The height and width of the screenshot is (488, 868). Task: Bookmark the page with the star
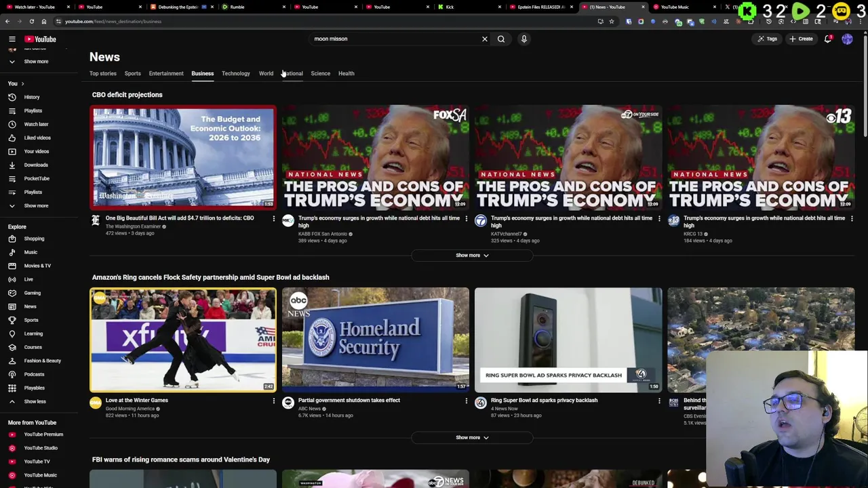point(612,22)
